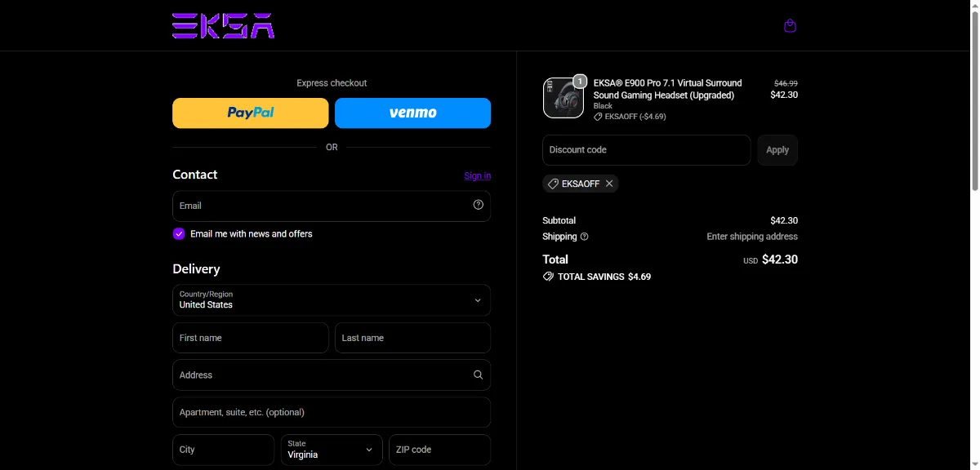Focus the ZIP code field
Screen dimensions: 980x470
[x=439, y=450]
